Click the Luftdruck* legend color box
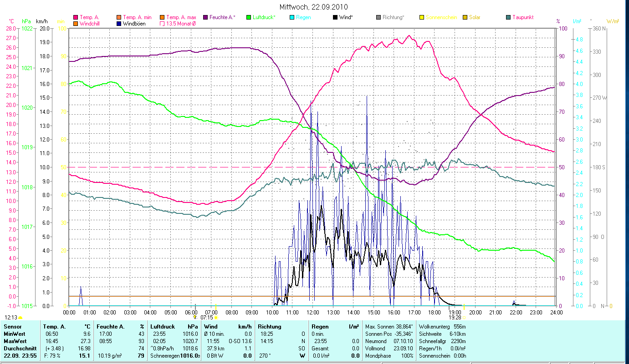The image size is (629, 364). [248, 18]
